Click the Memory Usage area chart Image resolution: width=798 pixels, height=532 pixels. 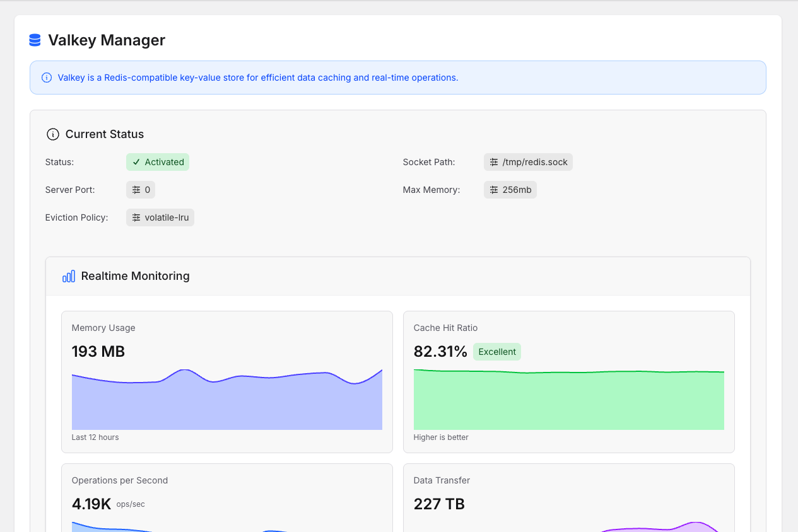[x=227, y=403]
